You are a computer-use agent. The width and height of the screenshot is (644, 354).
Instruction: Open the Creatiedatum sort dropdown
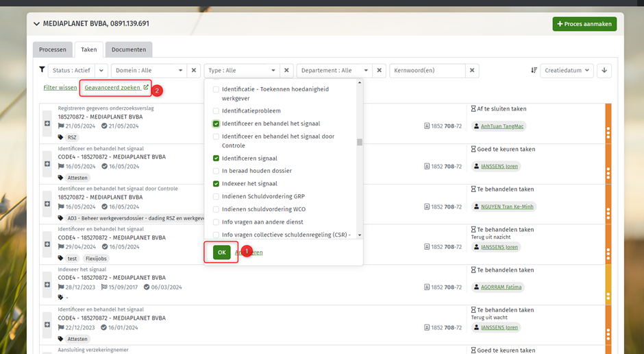[x=567, y=70]
